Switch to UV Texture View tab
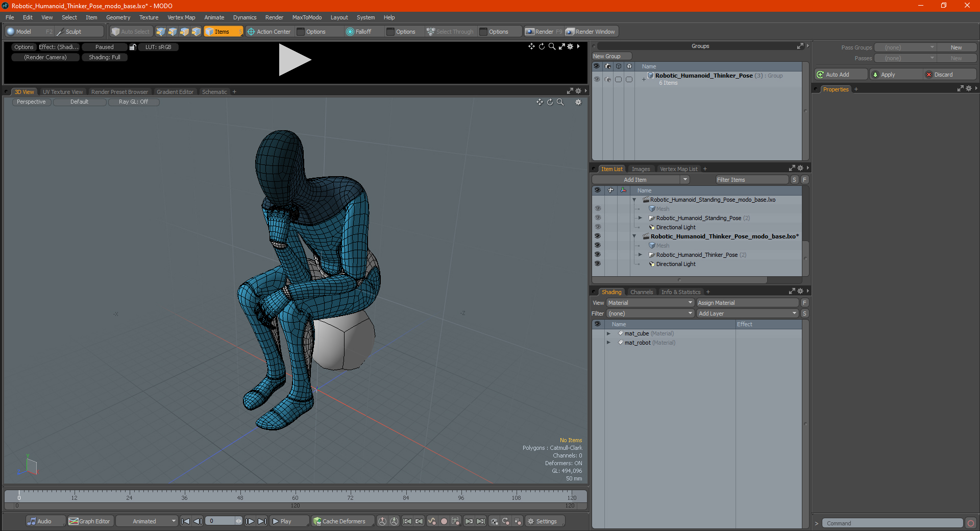Screen dimensions: 980x531 [63, 92]
